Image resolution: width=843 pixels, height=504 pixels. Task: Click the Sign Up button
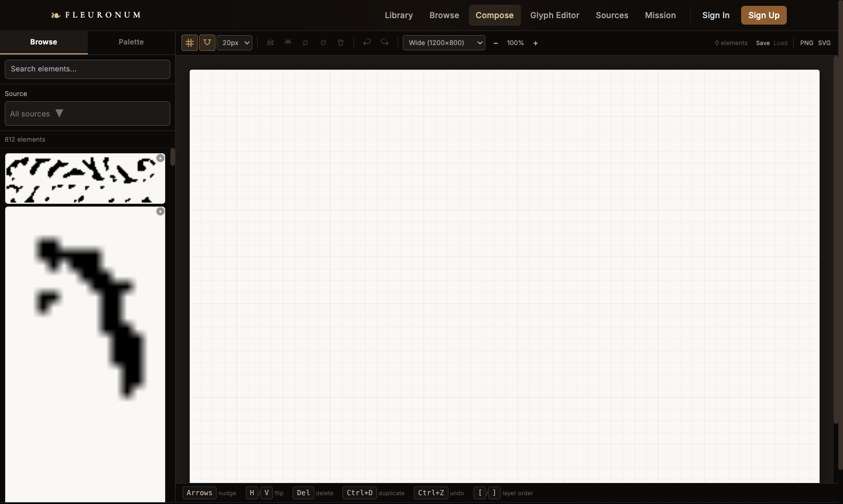tap(764, 15)
